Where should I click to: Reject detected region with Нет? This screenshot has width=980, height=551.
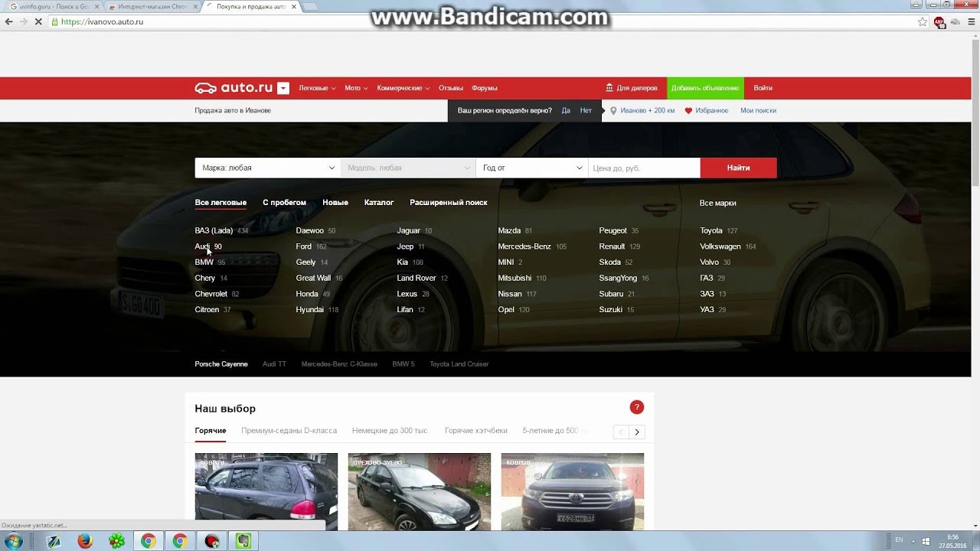coord(586,110)
